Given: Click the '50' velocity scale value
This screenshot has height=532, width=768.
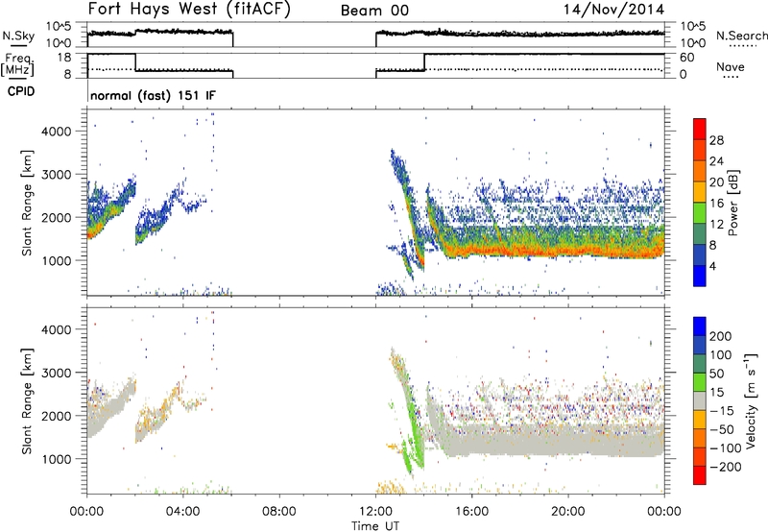Looking at the screenshot, I should (716, 374).
